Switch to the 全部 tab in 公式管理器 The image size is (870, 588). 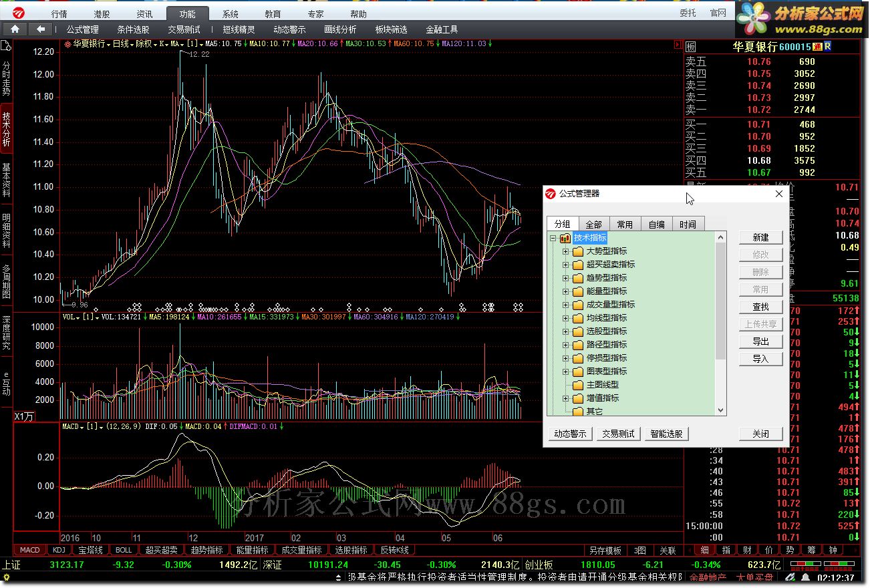[x=593, y=225]
